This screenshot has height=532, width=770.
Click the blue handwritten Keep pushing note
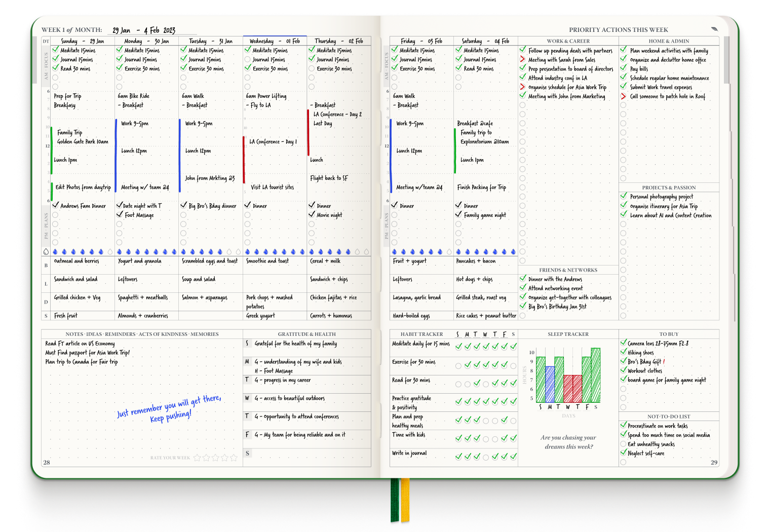tap(171, 416)
